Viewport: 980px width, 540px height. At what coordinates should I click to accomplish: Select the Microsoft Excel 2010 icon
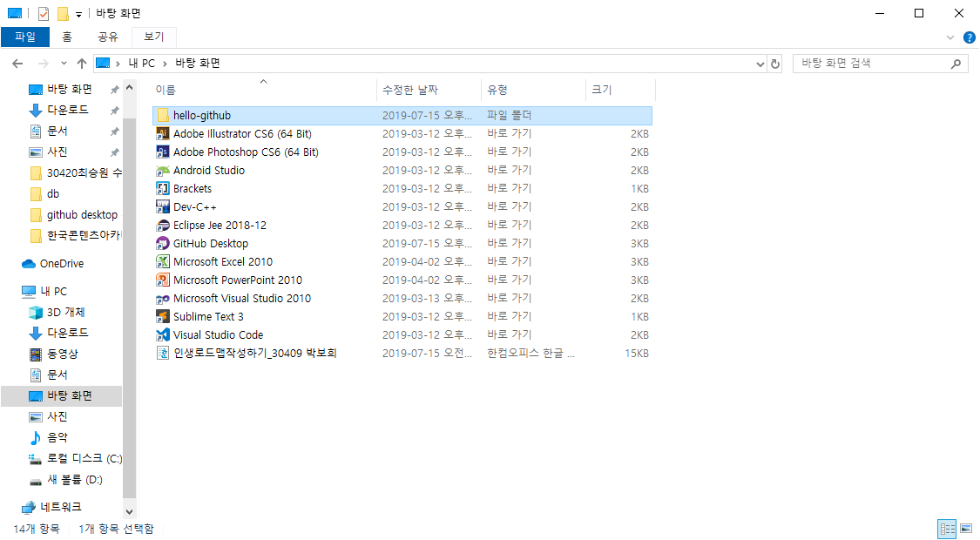163,262
